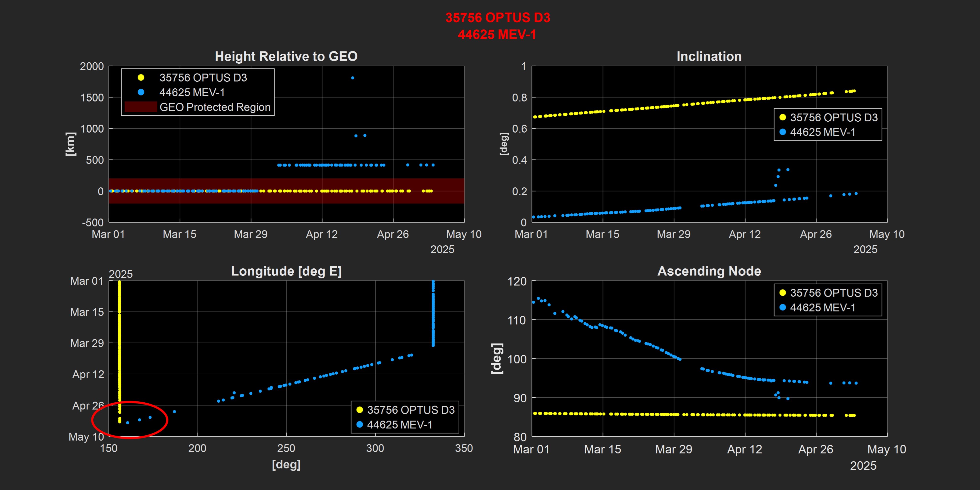Click the 'Longitude [deg E]' plot title
Image resolution: width=980 pixels, height=490 pixels.
[286, 271]
